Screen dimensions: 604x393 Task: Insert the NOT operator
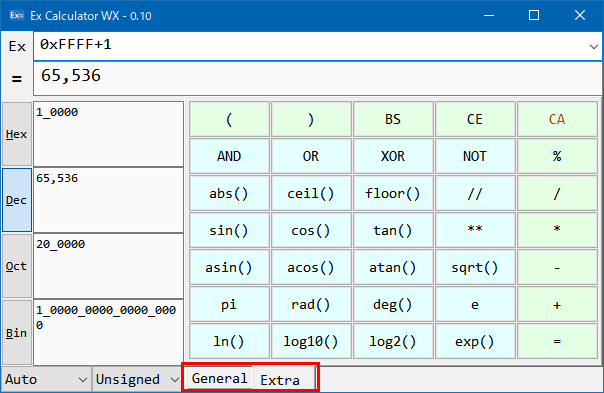(475, 156)
